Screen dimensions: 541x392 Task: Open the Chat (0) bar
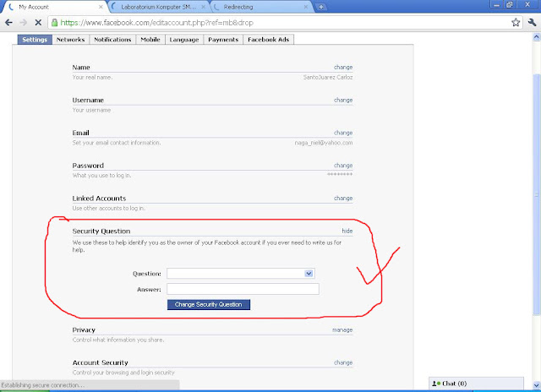coord(476,384)
